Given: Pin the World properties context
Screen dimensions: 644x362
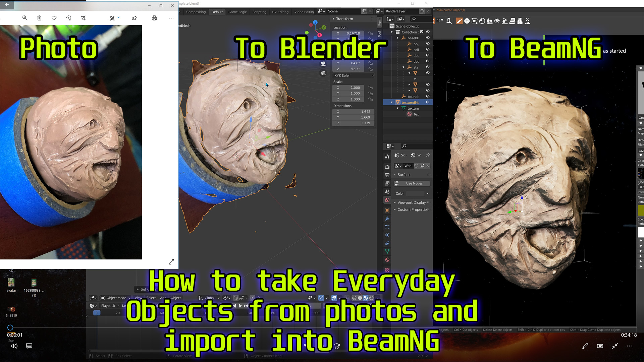Looking at the screenshot, I should click(428, 155).
